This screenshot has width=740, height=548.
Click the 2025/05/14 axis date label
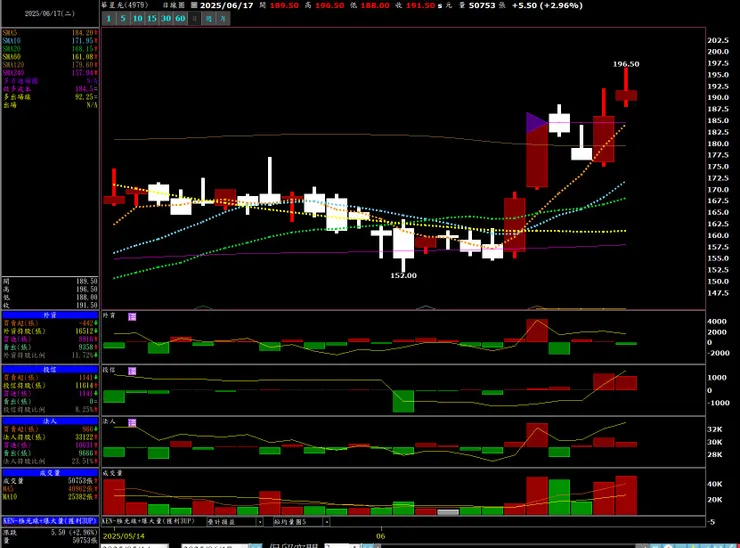click(124, 536)
